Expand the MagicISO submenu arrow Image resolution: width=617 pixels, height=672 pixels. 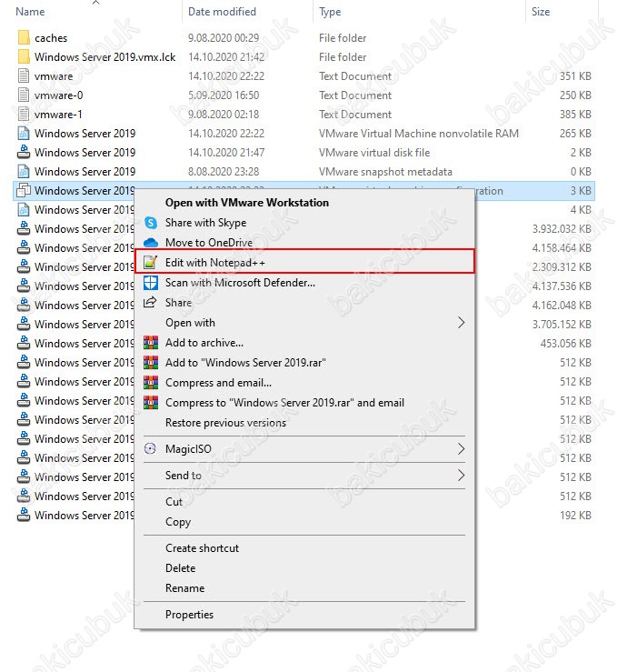(461, 448)
